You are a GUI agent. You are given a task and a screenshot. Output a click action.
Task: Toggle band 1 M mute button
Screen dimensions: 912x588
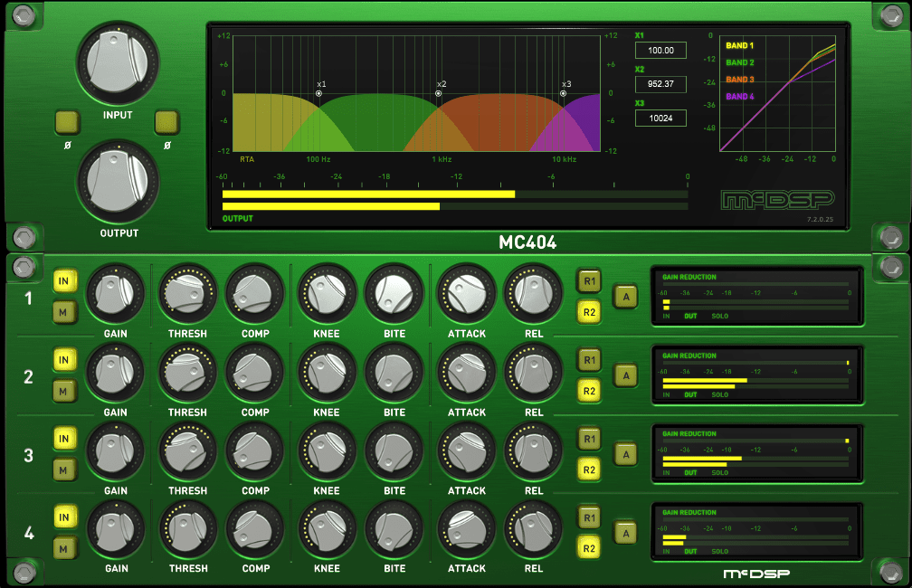click(64, 312)
